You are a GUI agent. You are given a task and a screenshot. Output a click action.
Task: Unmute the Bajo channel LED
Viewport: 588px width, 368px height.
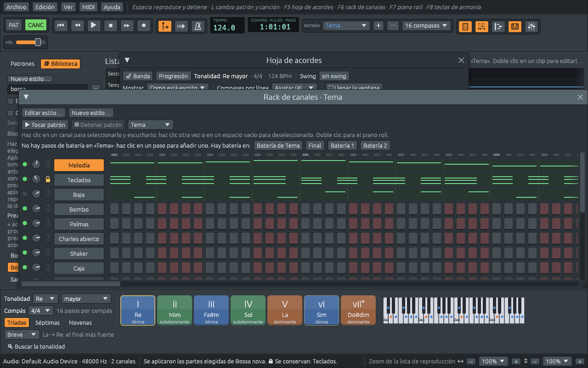25,194
